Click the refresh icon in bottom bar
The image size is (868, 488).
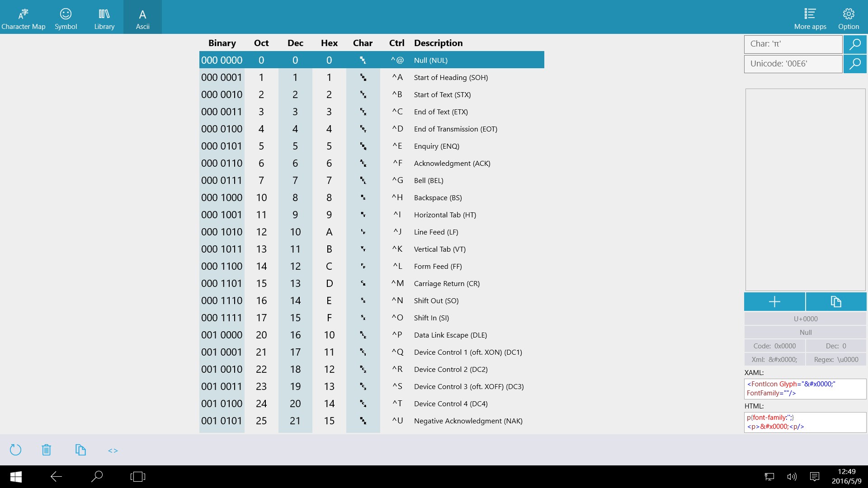click(x=15, y=450)
